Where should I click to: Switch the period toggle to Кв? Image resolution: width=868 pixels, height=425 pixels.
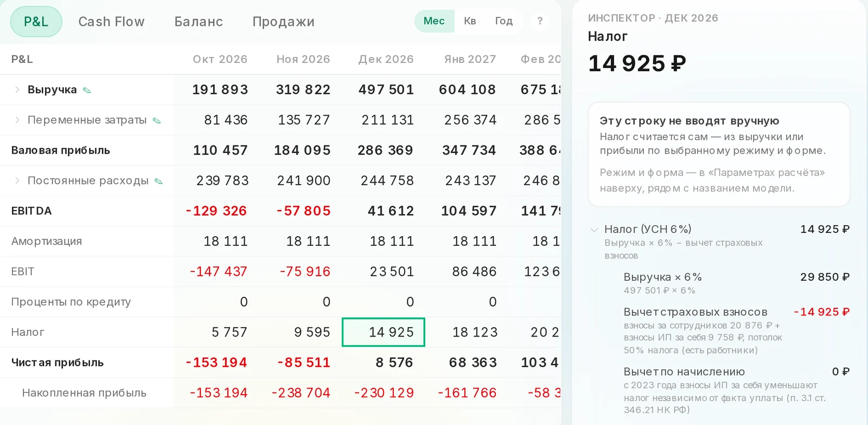[x=470, y=21]
